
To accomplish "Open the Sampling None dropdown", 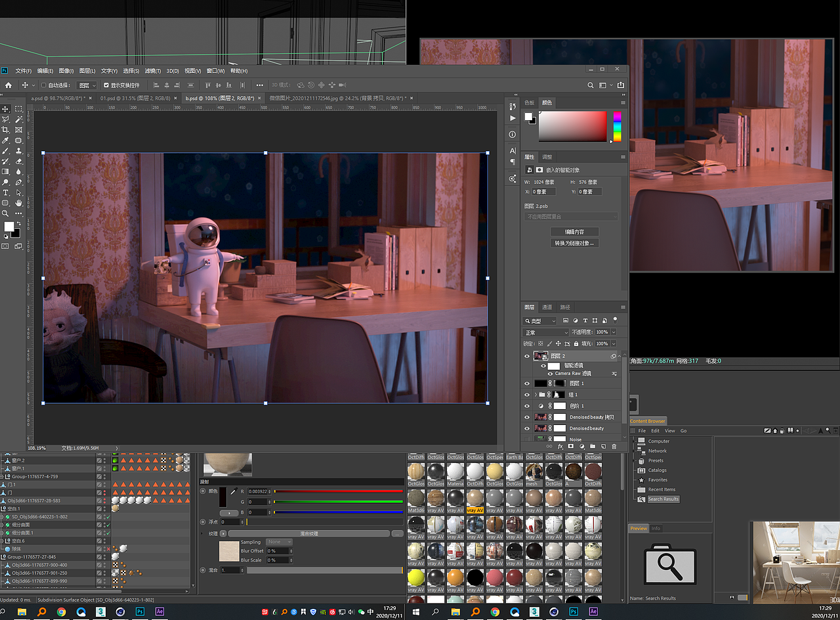I will click(x=280, y=542).
